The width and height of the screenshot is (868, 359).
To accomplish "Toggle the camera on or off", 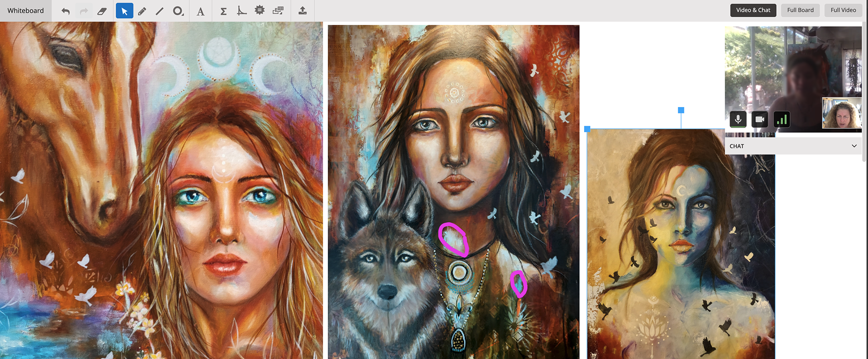I will coord(759,120).
